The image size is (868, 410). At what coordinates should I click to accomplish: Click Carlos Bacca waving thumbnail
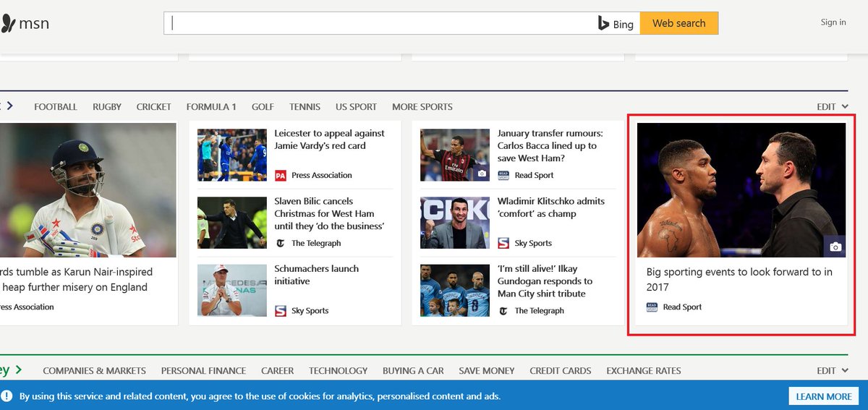point(455,155)
